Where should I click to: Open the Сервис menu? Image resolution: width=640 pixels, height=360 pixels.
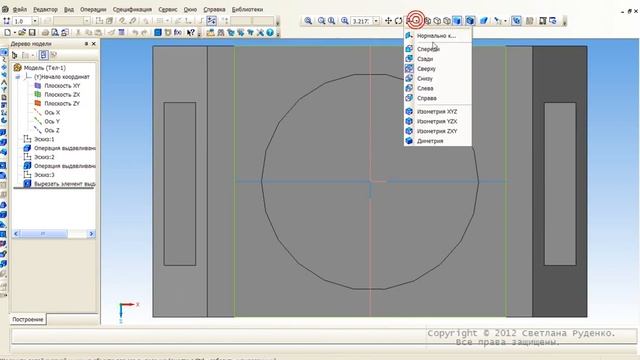(168, 9)
